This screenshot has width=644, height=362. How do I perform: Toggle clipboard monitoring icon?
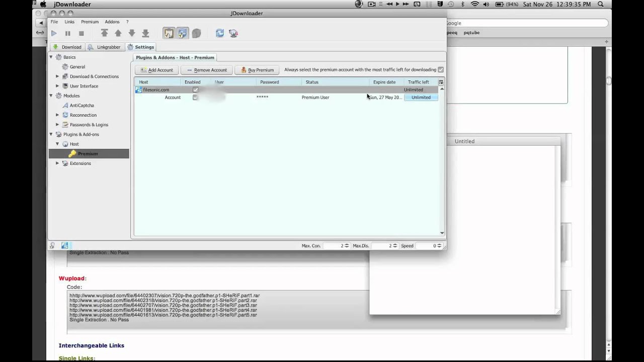[169, 33]
